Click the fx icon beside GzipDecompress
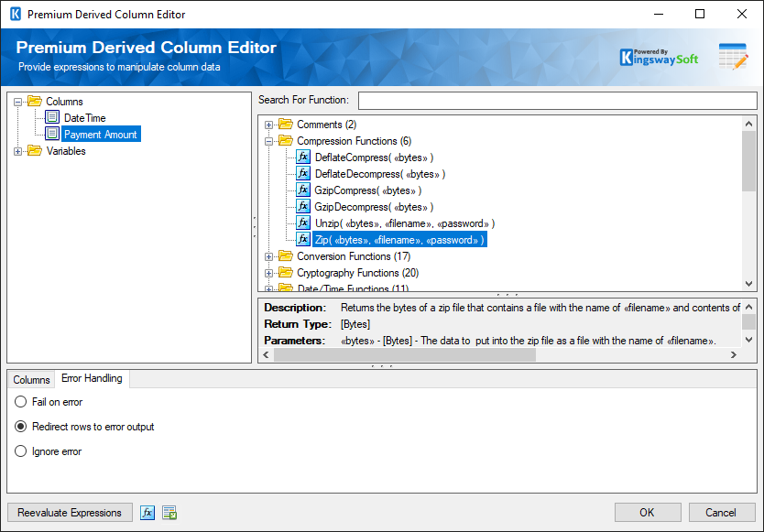 tap(303, 207)
